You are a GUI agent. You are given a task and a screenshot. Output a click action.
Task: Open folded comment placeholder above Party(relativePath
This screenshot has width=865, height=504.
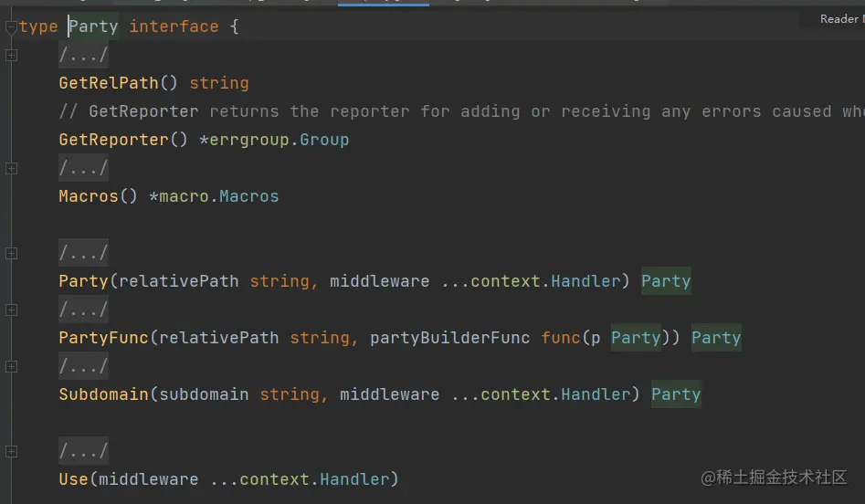[x=83, y=253]
